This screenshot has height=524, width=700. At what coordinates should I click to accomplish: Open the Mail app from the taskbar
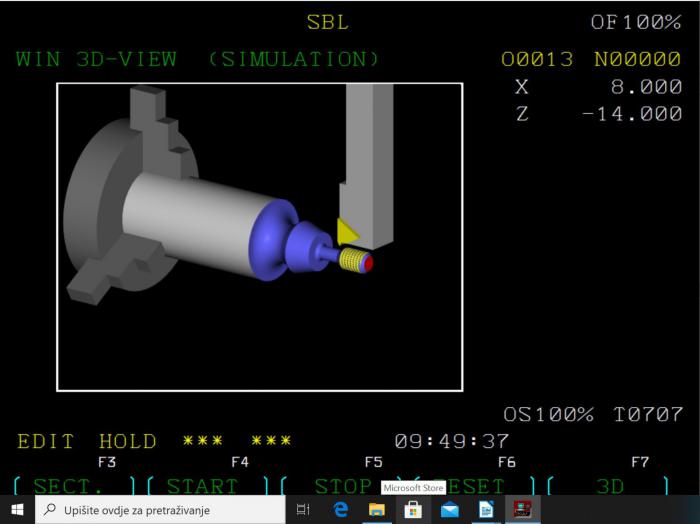(449, 509)
